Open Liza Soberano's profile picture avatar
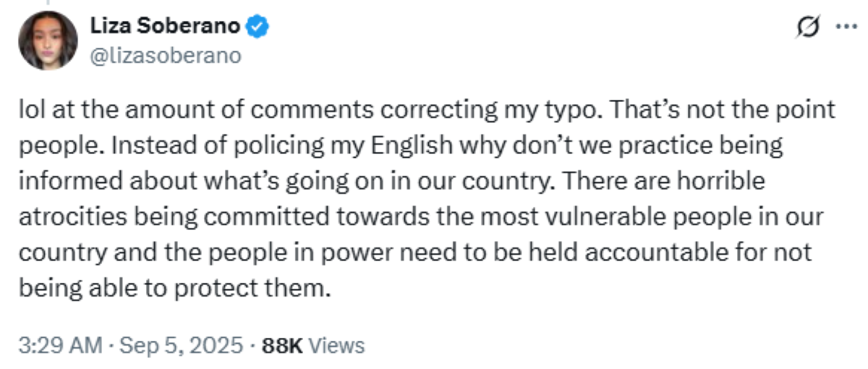The image size is (868, 369). [x=48, y=41]
